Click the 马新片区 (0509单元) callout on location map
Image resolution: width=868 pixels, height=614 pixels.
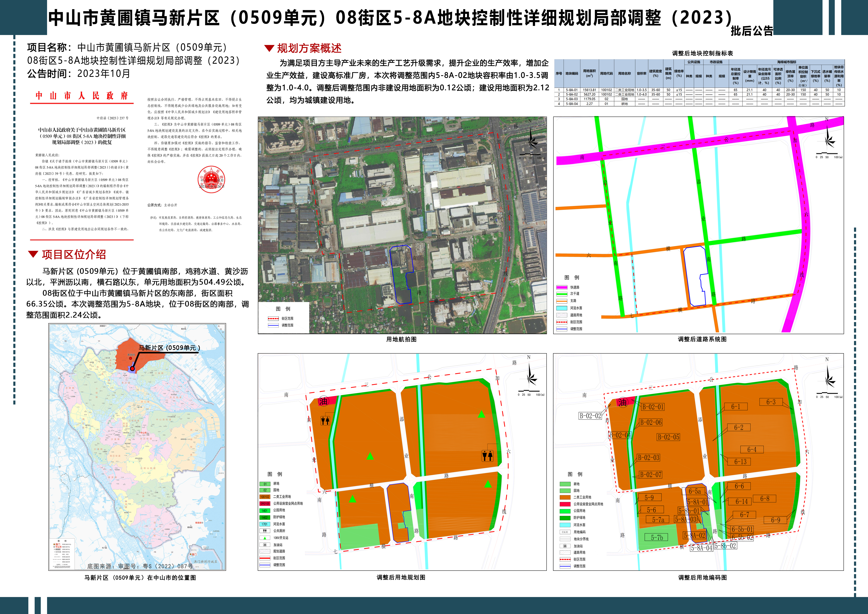169,348
